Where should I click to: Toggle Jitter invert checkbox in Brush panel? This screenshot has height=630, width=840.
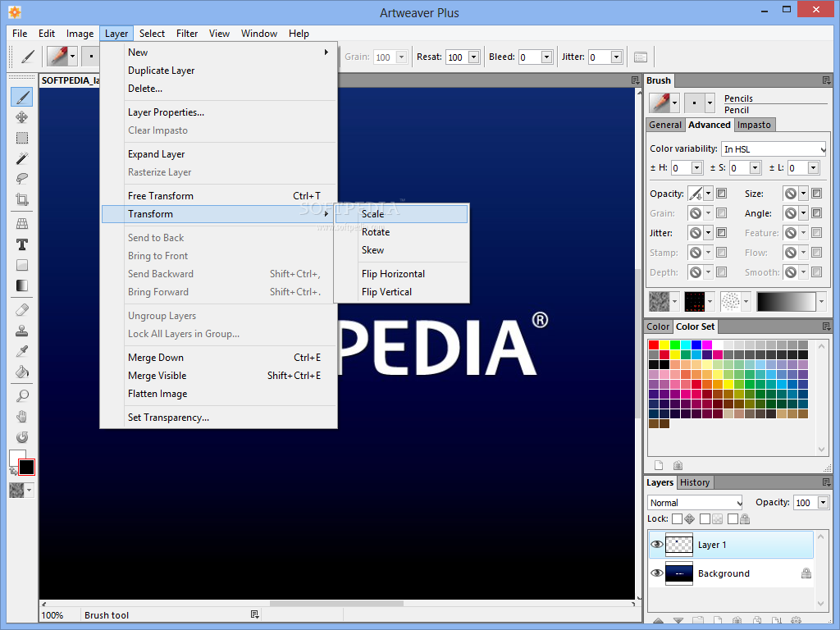tap(722, 233)
